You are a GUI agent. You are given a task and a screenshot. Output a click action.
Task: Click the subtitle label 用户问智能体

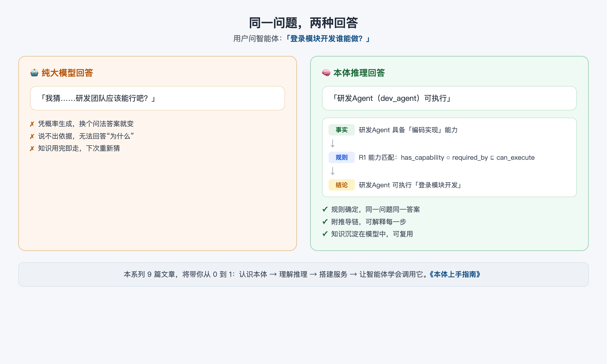click(x=256, y=39)
